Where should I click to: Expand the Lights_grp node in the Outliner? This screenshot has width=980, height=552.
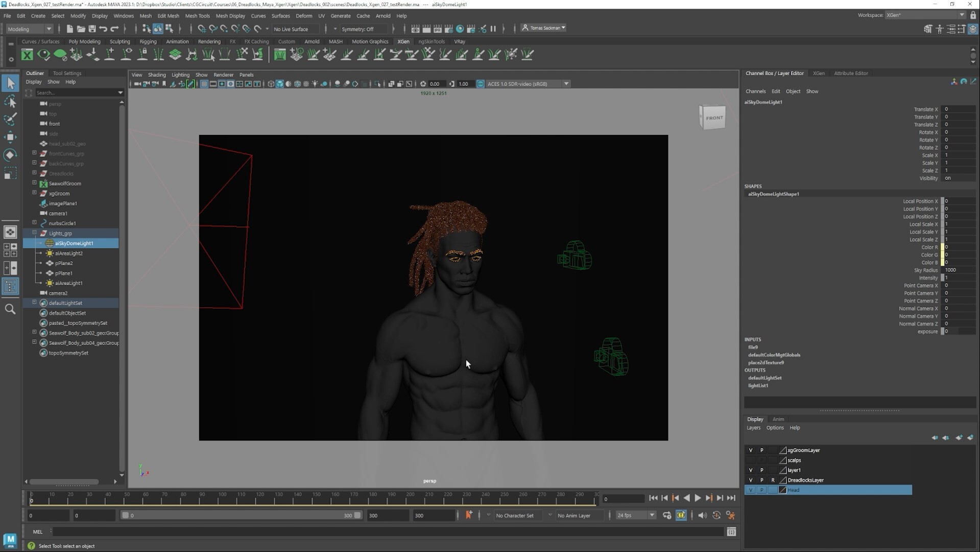(x=34, y=233)
